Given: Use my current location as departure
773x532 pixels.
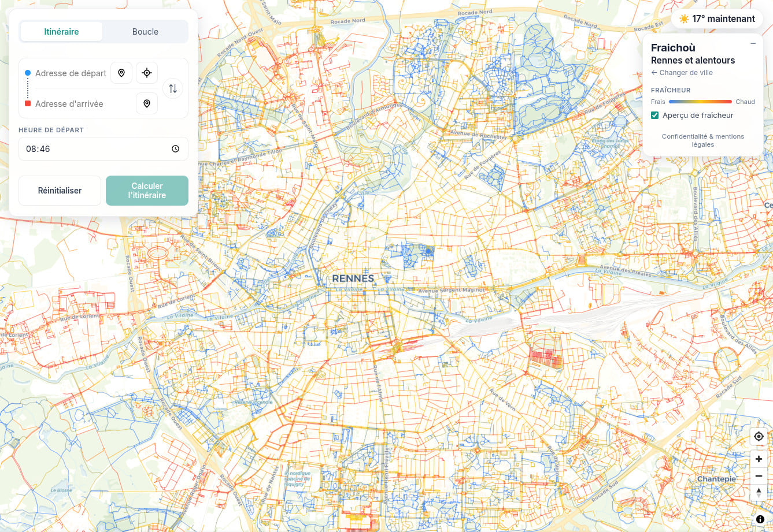Looking at the screenshot, I should (147, 73).
